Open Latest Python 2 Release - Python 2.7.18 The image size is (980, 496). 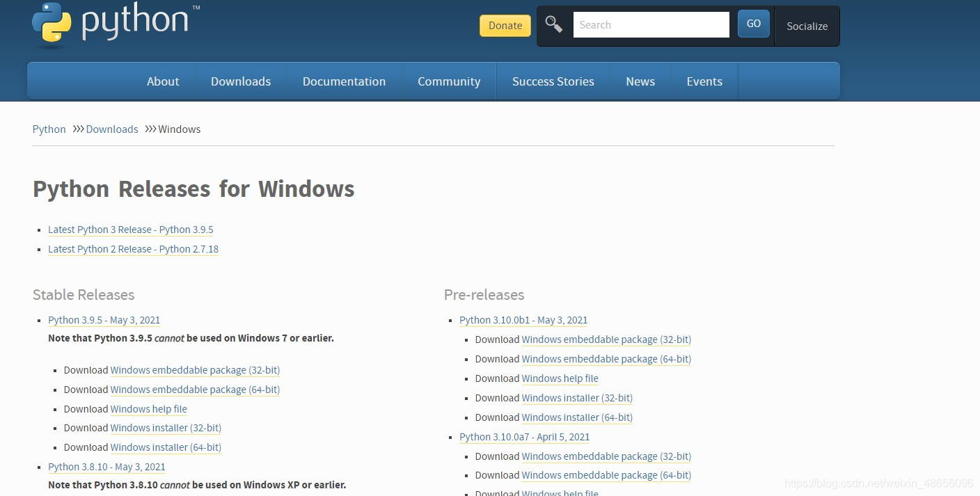pyautogui.click(x=134, y=249)
